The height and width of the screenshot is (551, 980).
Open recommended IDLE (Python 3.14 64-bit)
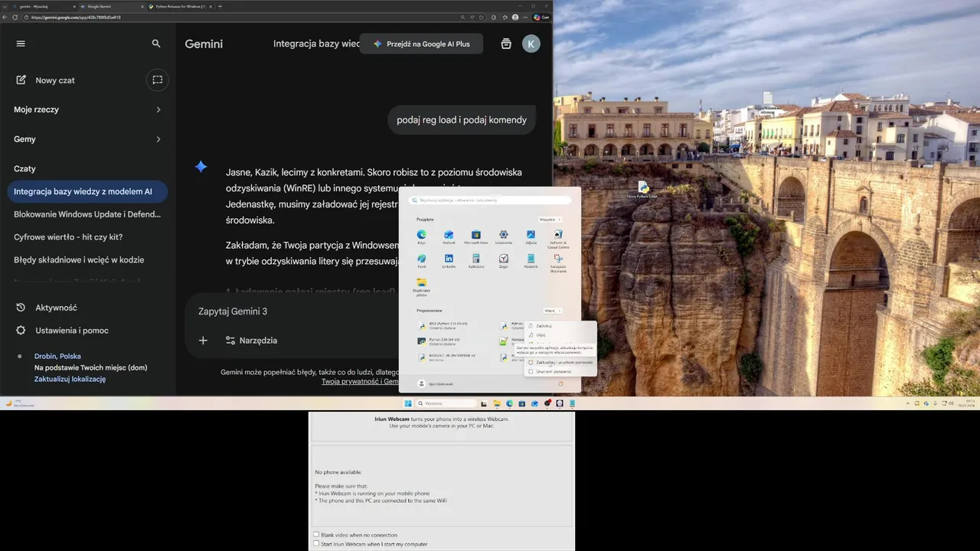444,325
